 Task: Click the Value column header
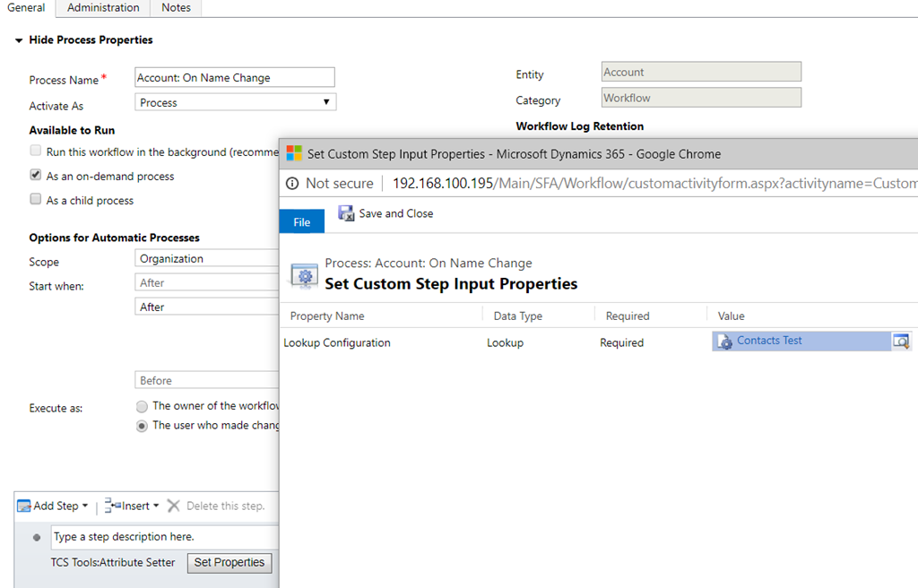[x=732, y=316]
